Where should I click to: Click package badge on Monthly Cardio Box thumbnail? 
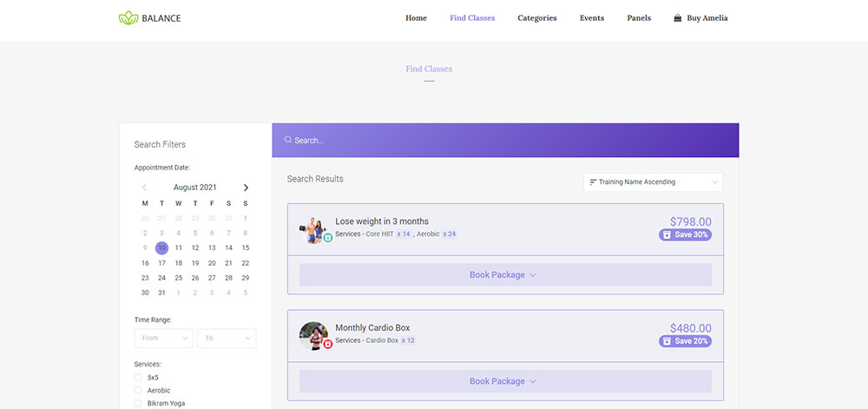(x=328, y=344)
